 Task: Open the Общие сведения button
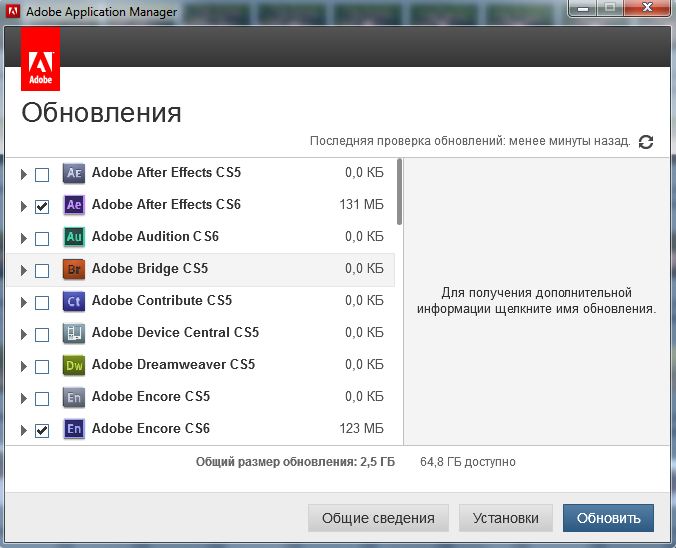tap(378, 518)
